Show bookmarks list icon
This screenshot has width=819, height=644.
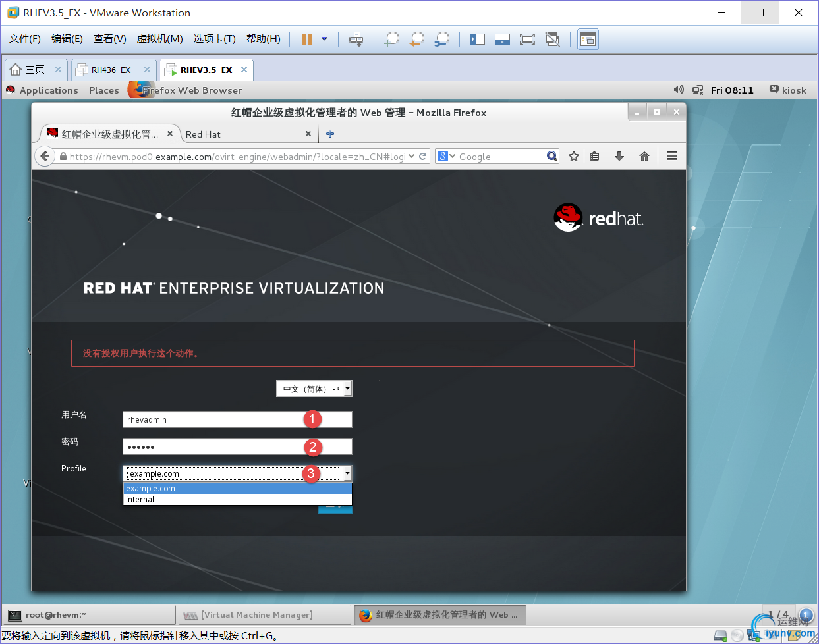[x=594, y=156]
